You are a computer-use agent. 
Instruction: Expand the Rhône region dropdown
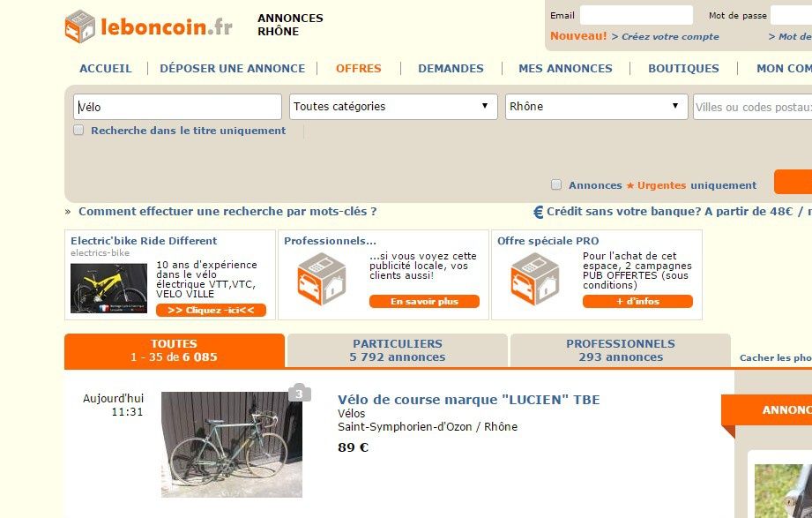point(597,107)
